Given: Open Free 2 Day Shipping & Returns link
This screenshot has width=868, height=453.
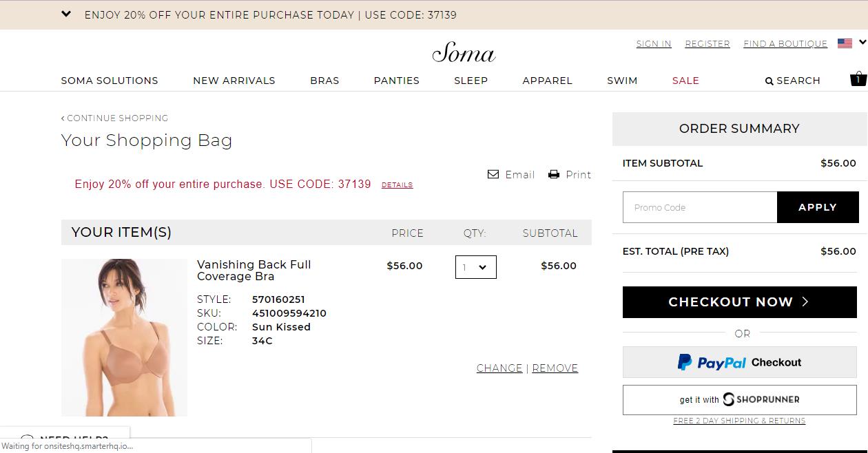Looking at the screenshot, I should point(739,421).
